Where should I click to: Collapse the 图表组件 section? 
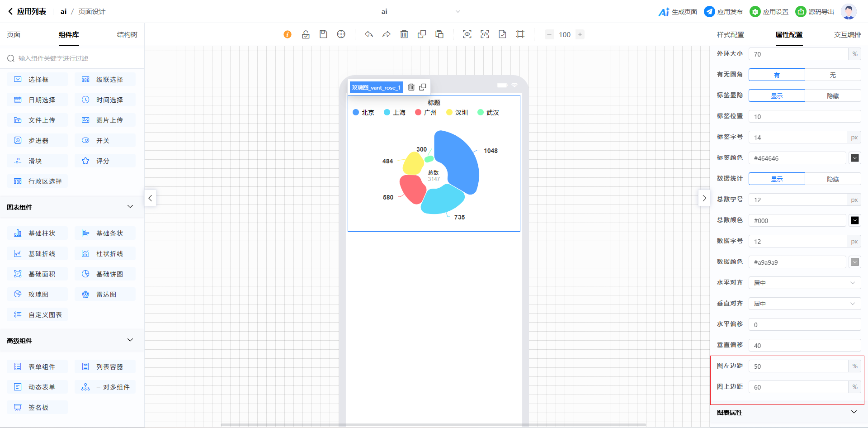pos(130,207)
